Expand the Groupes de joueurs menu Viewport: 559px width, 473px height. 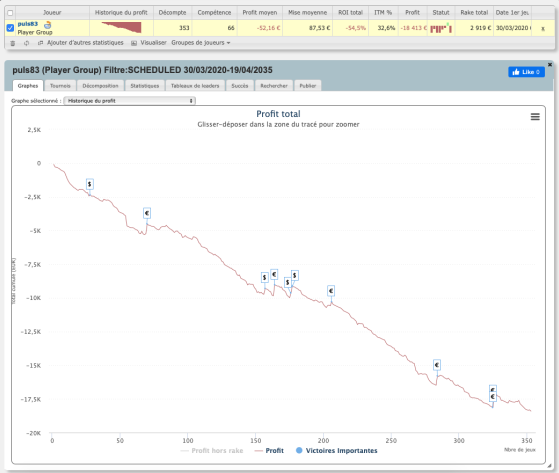[x=201, y=43]
